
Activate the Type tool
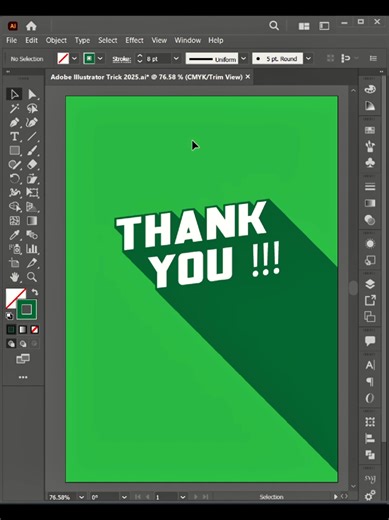14,137
